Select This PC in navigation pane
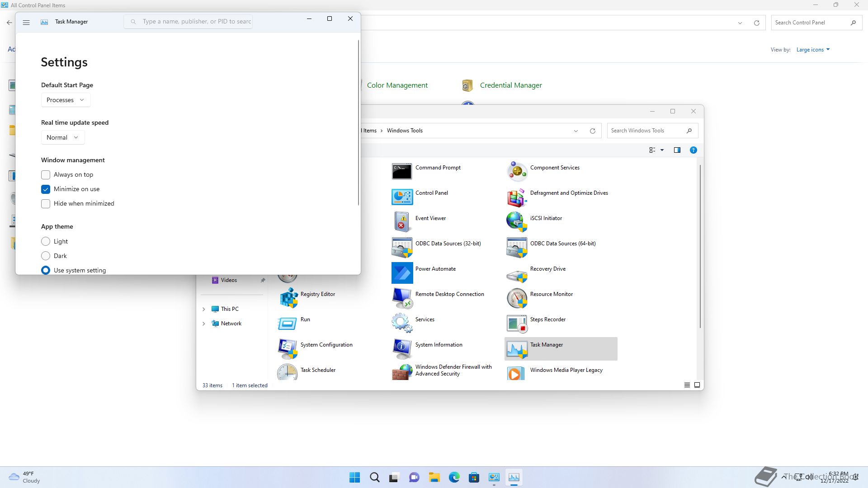 click(230, 309)
